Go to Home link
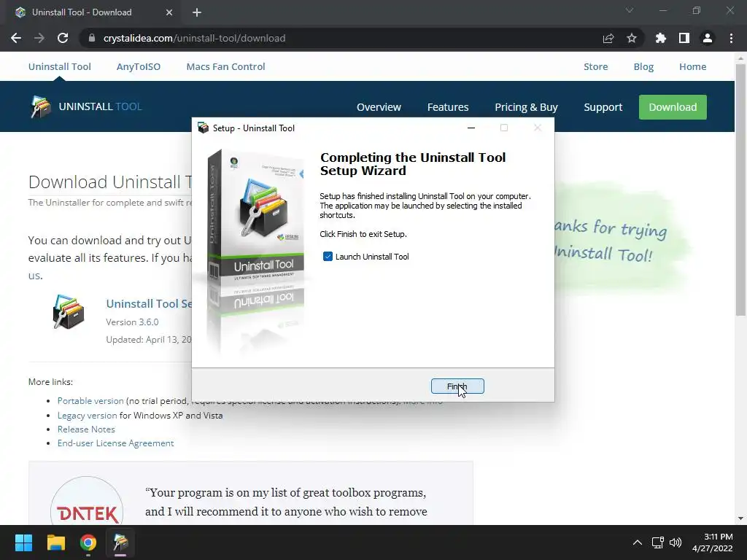 [693, 66]
